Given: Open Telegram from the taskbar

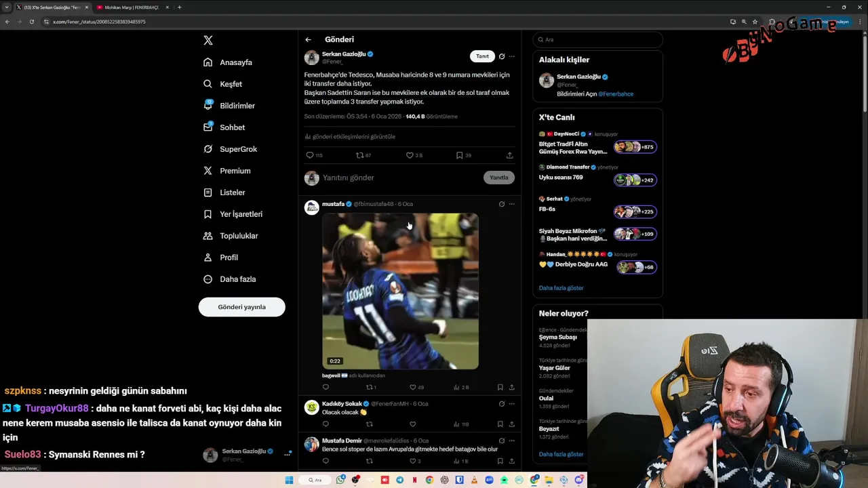Looking at the screenshot, I should [399, 480].
